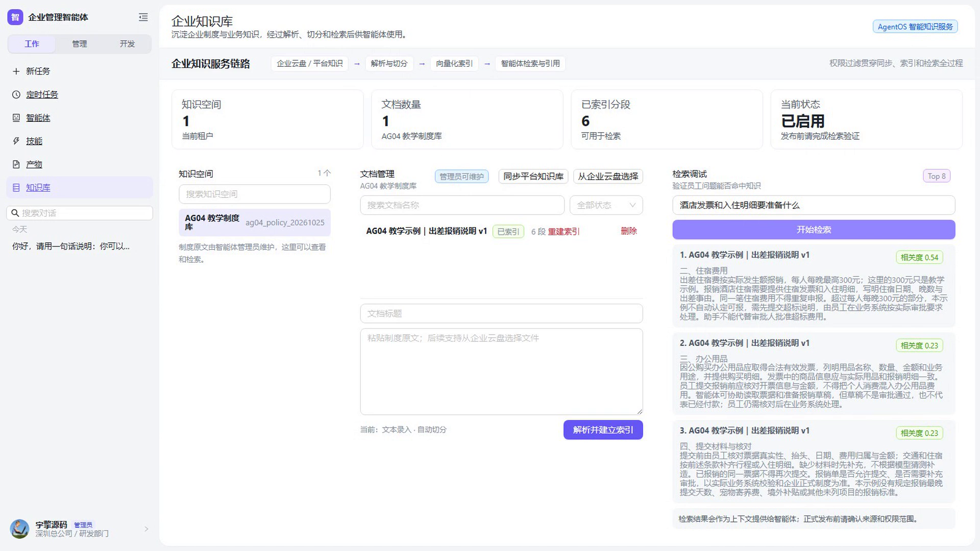
Task: Click the 解析并建立索引 button
Action: click(603, 430)
